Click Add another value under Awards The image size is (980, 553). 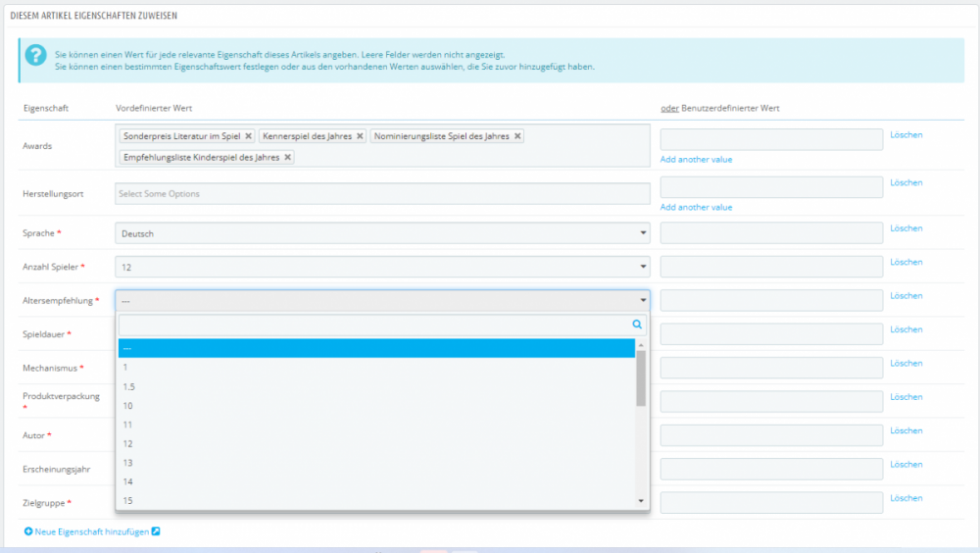pyautogui.click(x=696, y=159)
